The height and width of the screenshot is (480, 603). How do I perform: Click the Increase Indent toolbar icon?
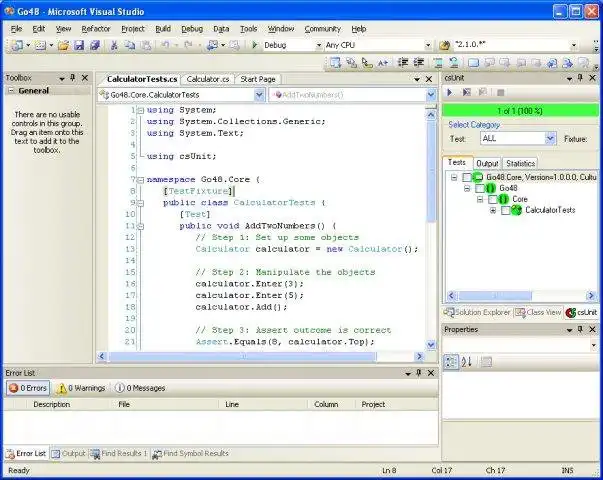point(418,62)
